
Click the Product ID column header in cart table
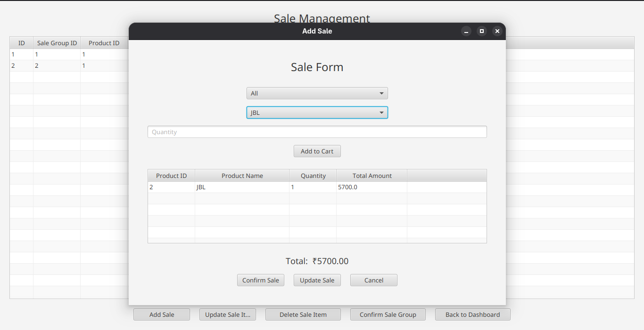pyautogui.click(x=172, y=176)
